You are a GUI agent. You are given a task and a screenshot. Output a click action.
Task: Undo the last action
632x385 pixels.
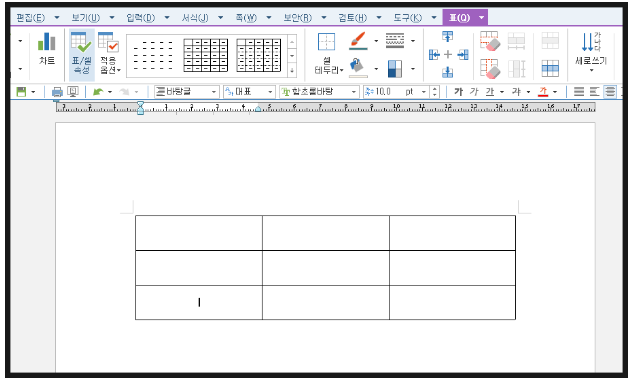tap(98, 92)
